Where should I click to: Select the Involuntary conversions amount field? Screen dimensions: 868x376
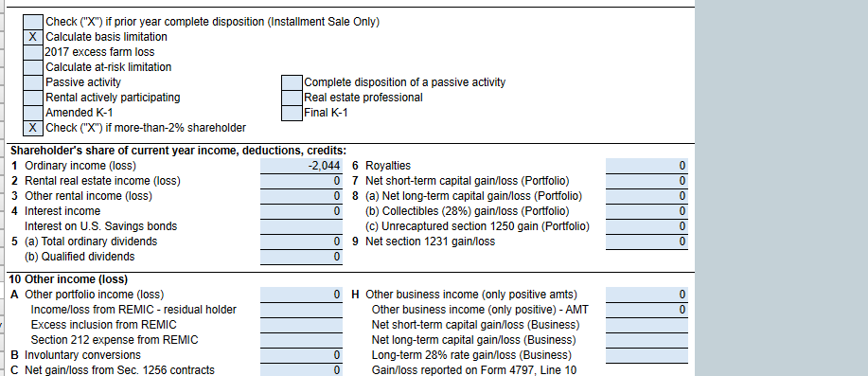click(301, 355)
